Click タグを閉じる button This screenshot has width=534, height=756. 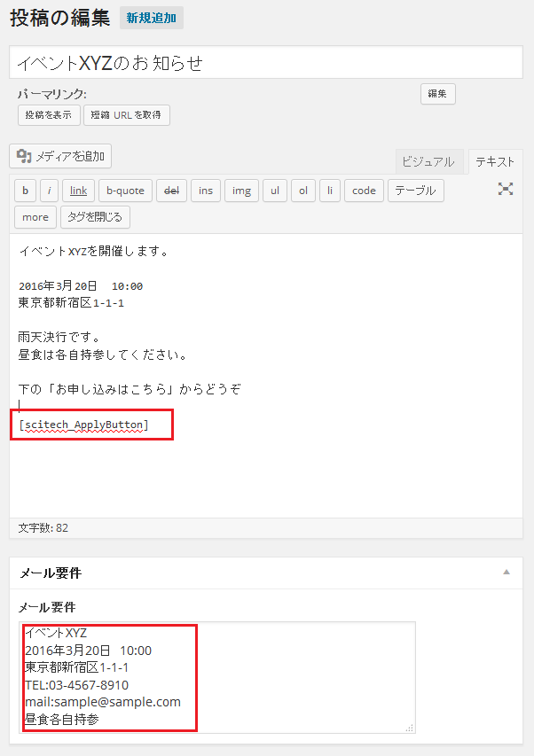coord(95,217)
